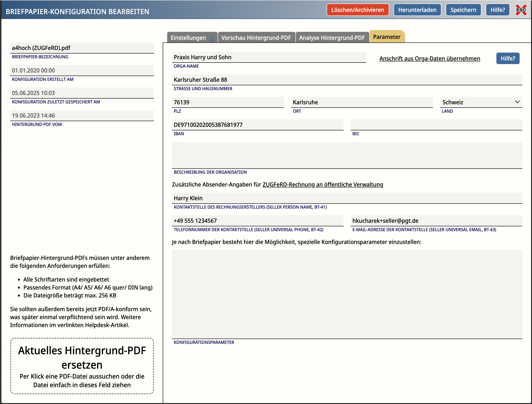Select the Parameter tab
Viewport: 532px width, 404px height.
(x=387, y=37)
